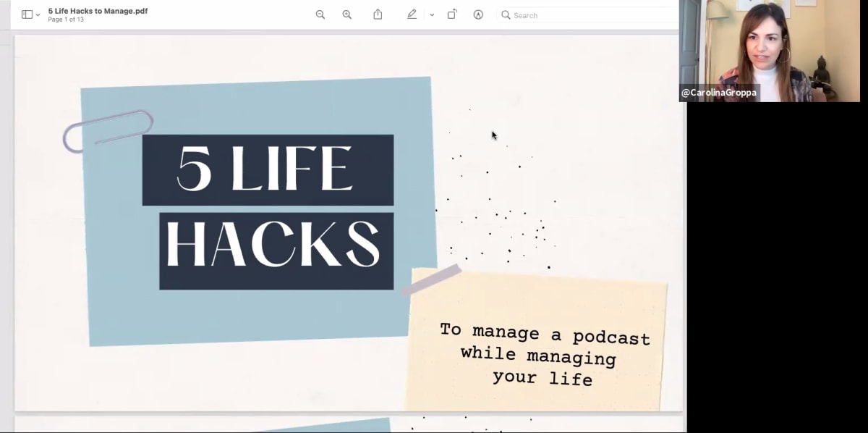Activate the highlight text tool icon
This screenshot has width=868, height=433.
[x=478, y=14]
